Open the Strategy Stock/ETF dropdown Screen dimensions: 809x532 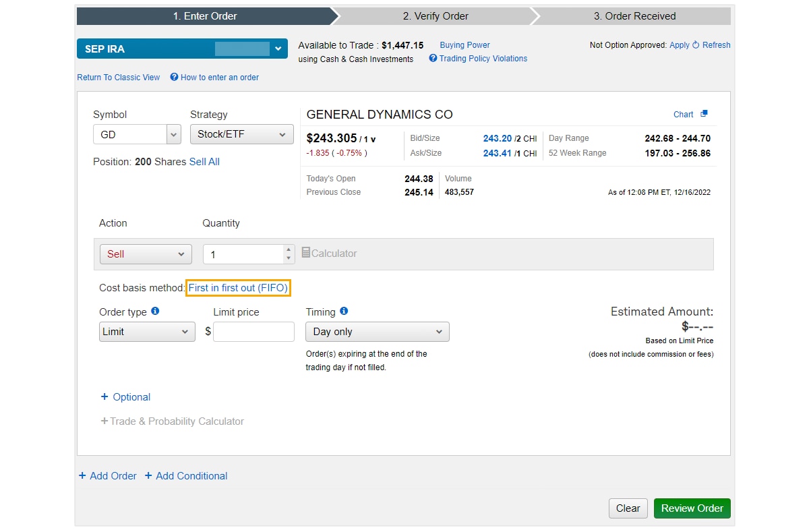click(241, 134)
